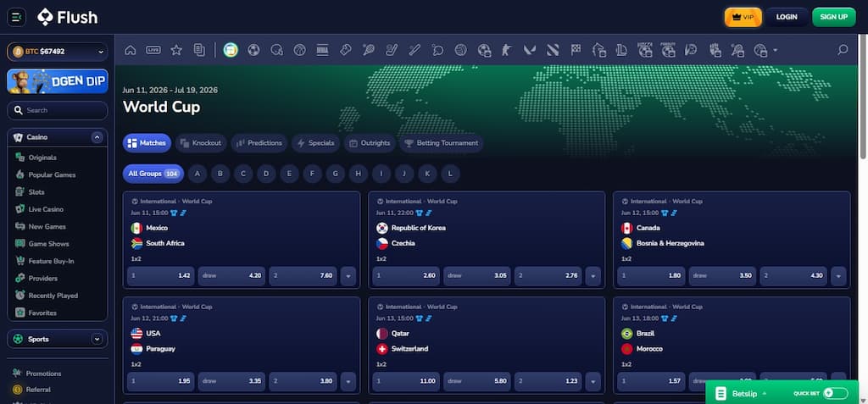The width and height of the screenshot is (868, 404).
Task: Bet on Switzerland win at 1.23
Action: point(548,381)
